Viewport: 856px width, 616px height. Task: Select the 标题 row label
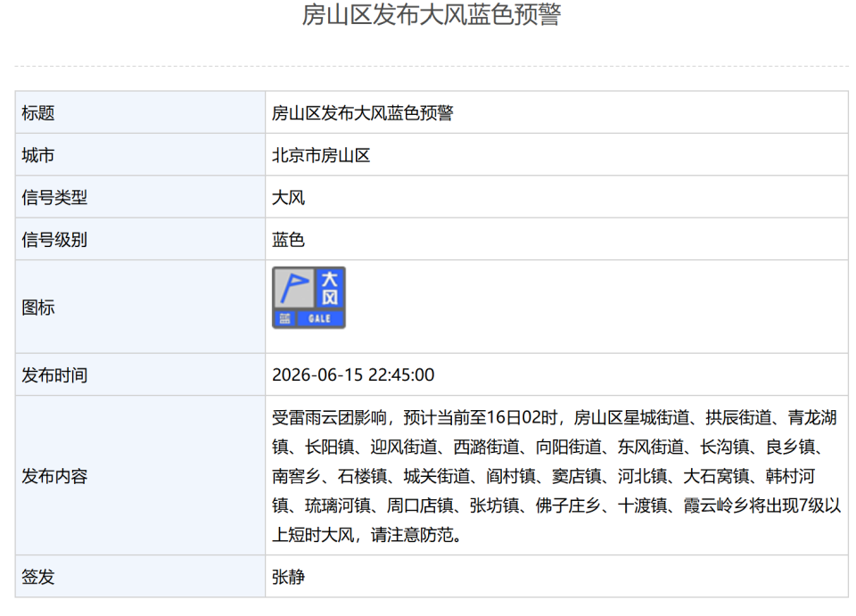(38, 113)
